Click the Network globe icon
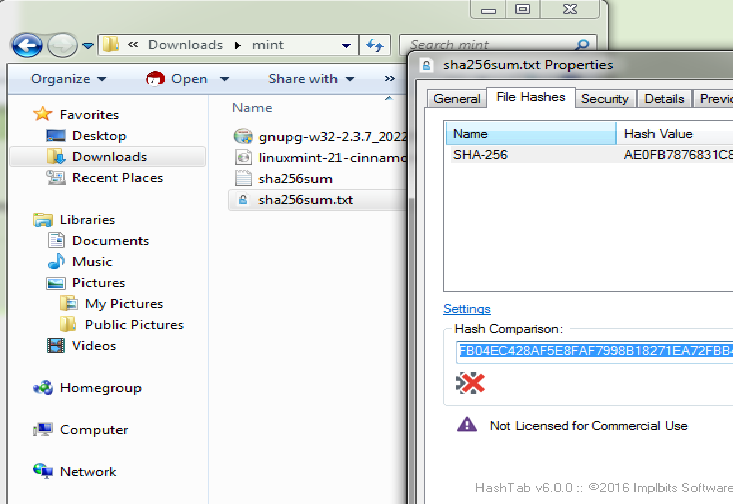 pos(43,471)
